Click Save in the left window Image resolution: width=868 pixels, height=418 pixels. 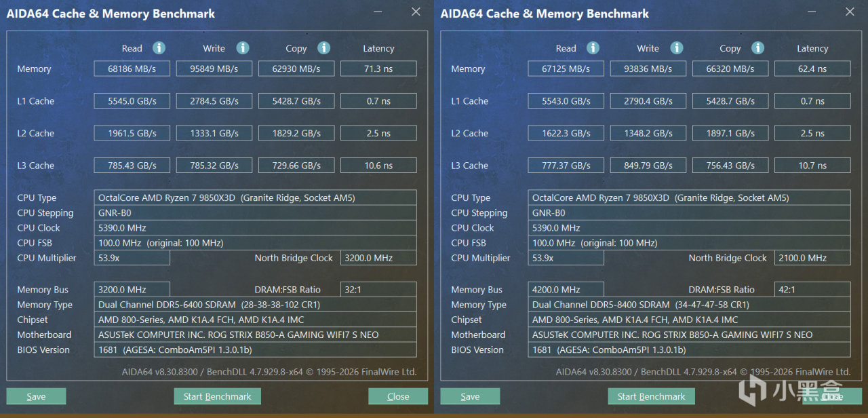[36, 396]
